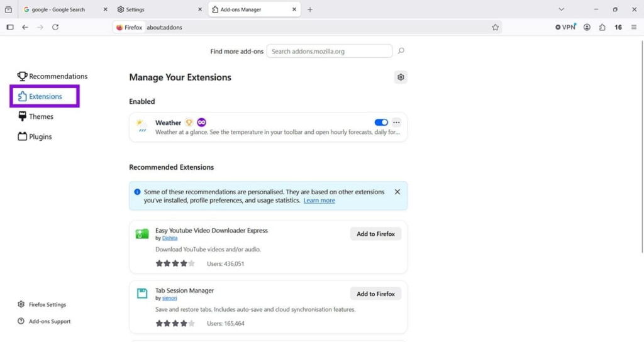The height and width of the screenshot is (342, 644).
Task: Open the list all tabs dropdown arrow
Action: point(562,9)
